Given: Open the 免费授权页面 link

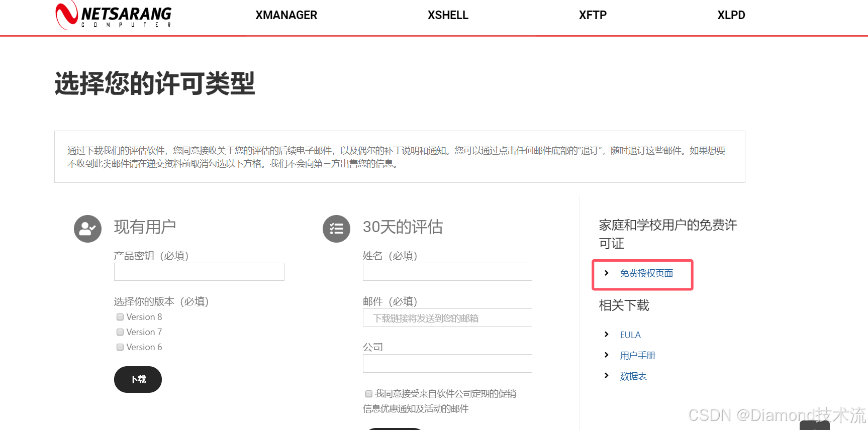Looking at the screenshot, I should tap(646, 273).
